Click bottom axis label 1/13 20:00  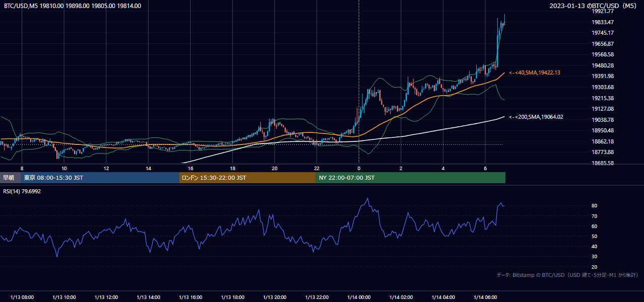pyautogui.click(x=275, y=297)
